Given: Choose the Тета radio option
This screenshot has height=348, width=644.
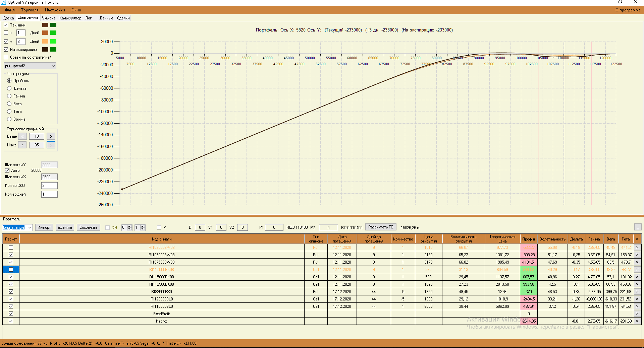Looking at the screenshot, I should 9,112.
